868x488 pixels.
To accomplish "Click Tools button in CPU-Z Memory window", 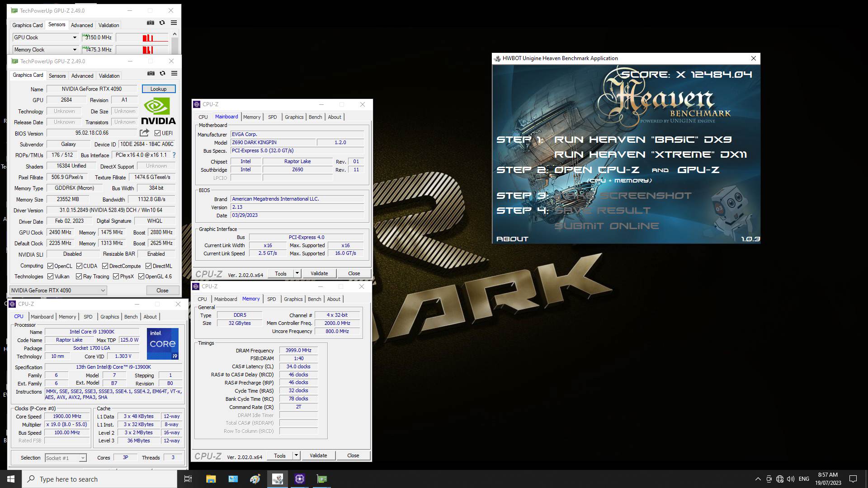I will 280,455.
